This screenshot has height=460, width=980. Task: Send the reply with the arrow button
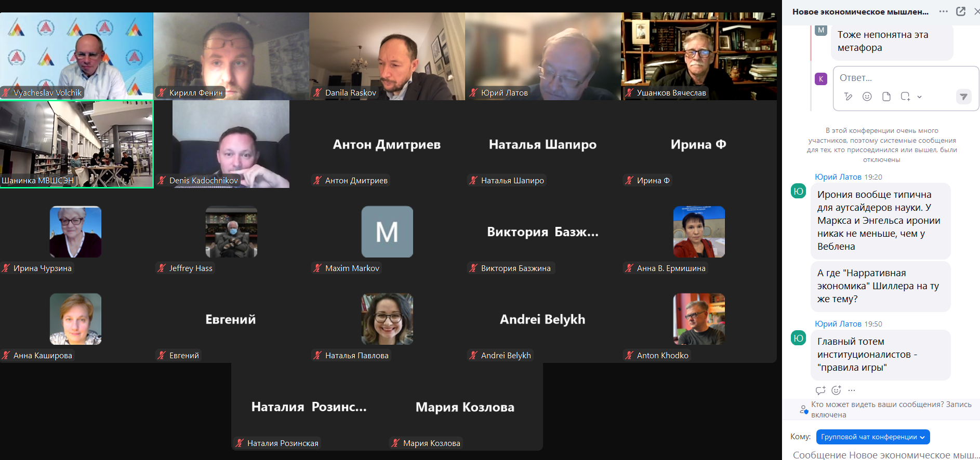pos(963,97)
